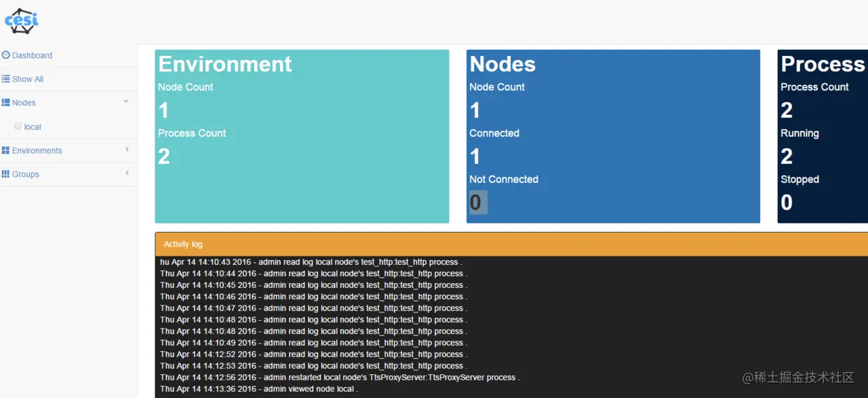Screen dimensions: 868x398
Task: Open the Dashboard menu item
Action: point(69,55)
